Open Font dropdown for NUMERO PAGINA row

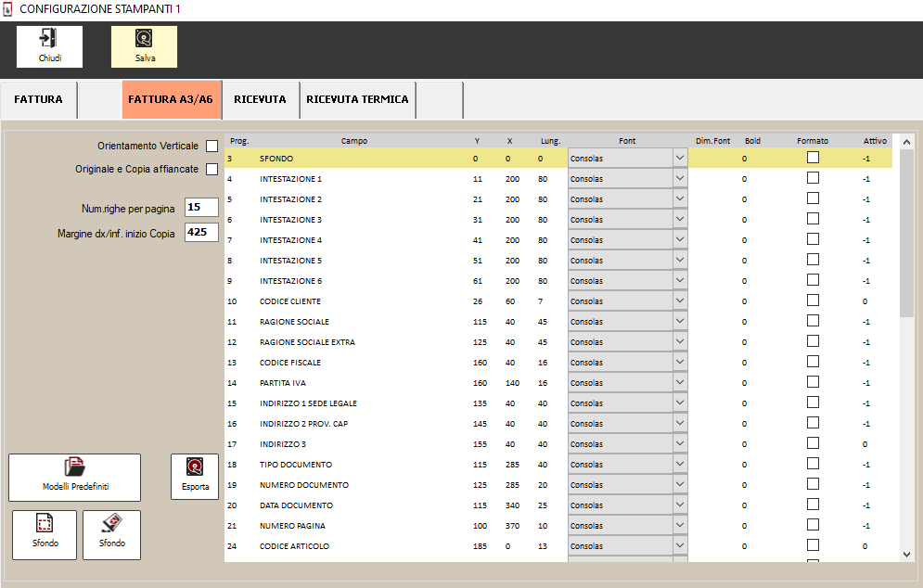680,525
